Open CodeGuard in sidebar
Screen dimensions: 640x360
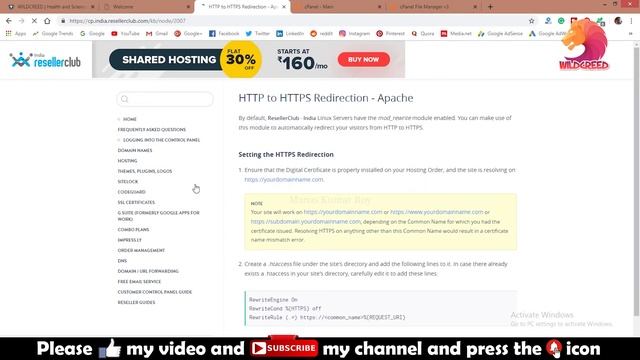(x=131, y=192)
